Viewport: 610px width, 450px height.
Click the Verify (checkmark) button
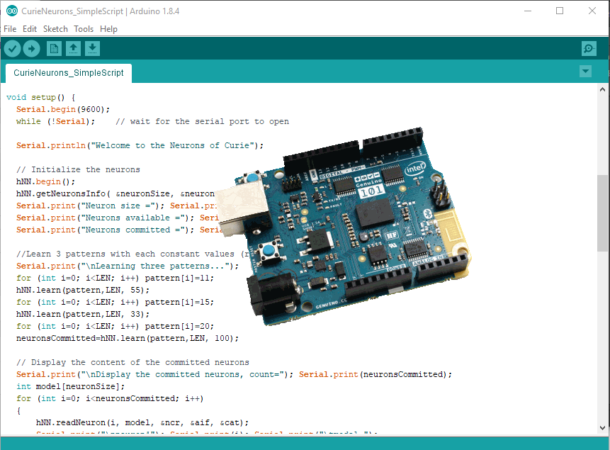coord(12,49)
